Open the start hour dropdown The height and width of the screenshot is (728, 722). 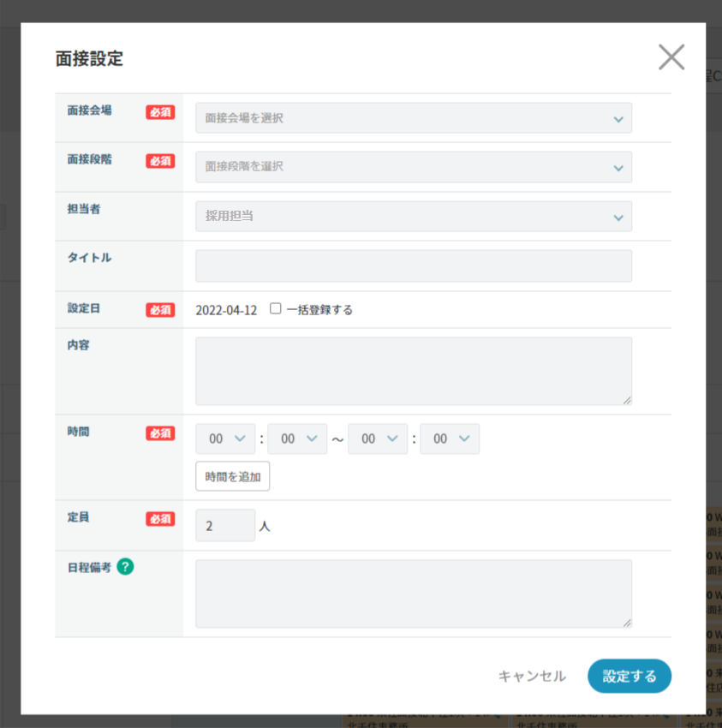coord(225,439)
